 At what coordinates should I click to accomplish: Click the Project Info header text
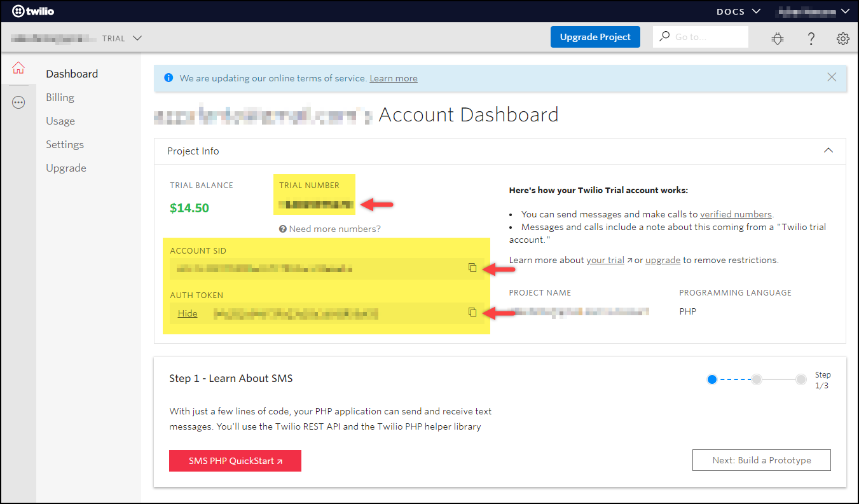pyautogui.click(x=193, y=151)
